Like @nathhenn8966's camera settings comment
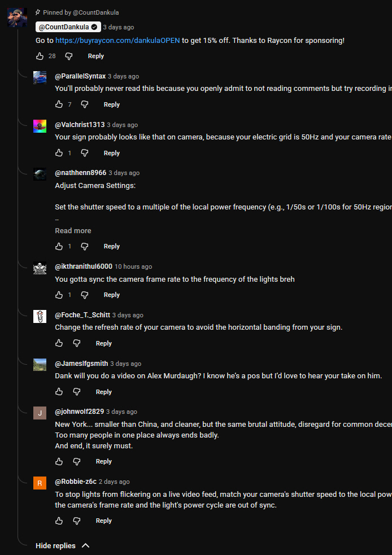Screen dimensions: 392x555 pos(59,246)
